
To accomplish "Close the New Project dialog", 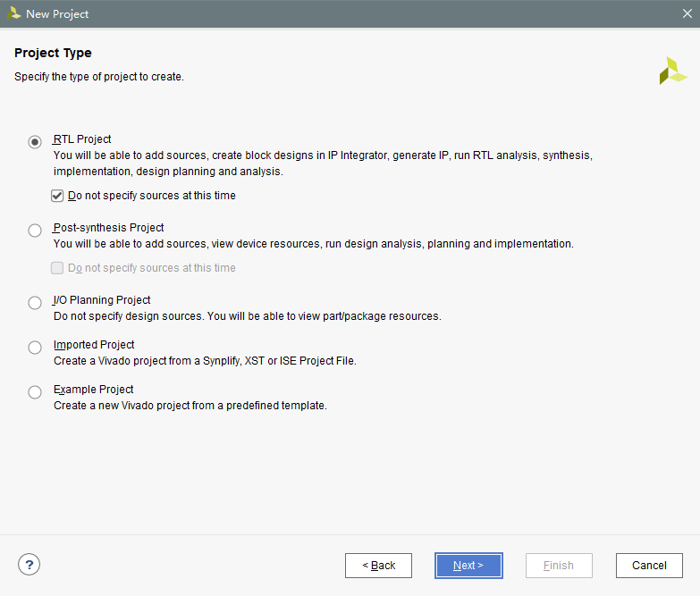I will click(687, 13).
